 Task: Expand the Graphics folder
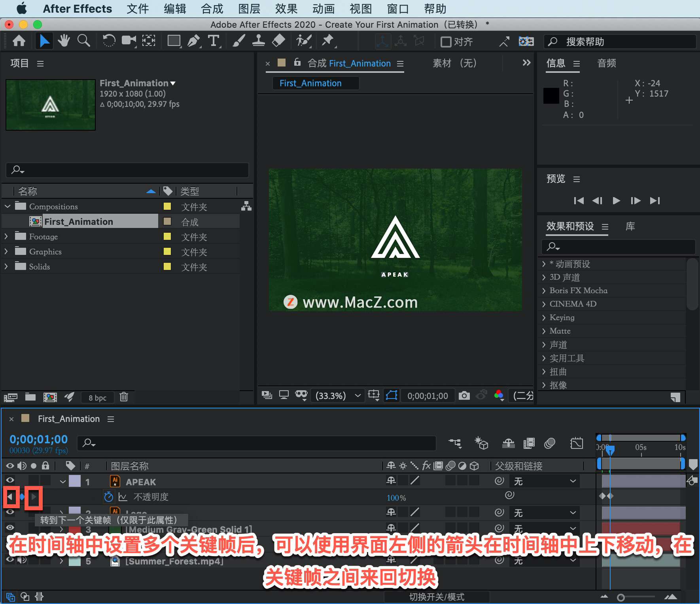tap(6, 251)
